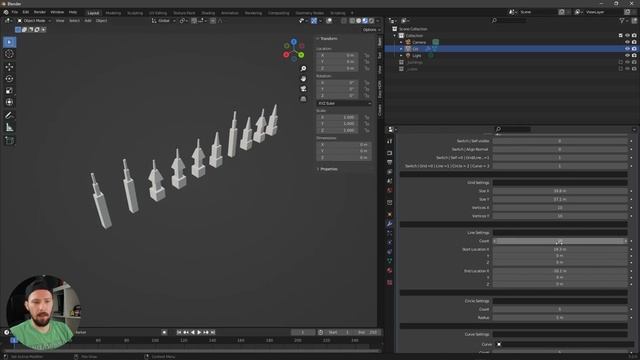The width and height of the screenshot is (640, 360).
Task: Toggle camera view icon in viewport
Action: (x=303, y=89)
